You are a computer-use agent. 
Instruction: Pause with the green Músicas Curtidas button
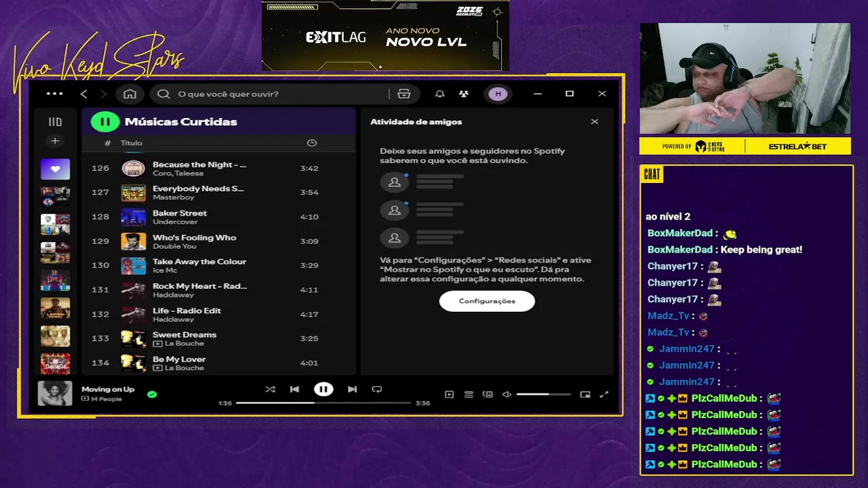(x=105, y=122)
